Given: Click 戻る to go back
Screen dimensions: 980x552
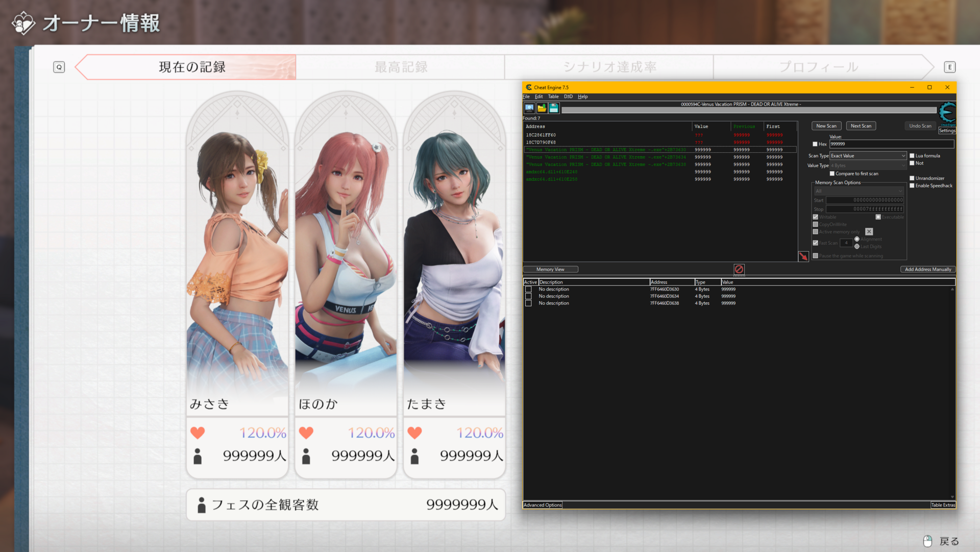Looking at the screenshot, I should (949, 541).
